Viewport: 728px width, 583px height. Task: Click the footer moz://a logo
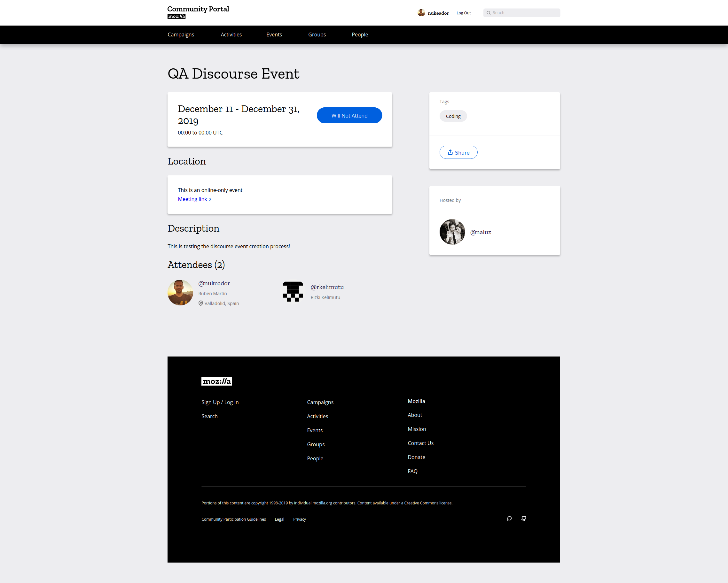[x=216, y=381]
